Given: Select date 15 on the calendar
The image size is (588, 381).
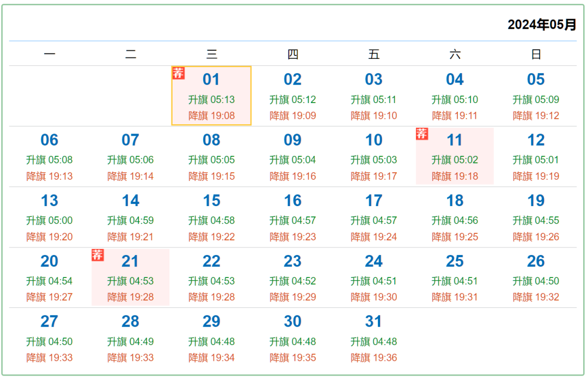Looking at the screenshot, I should point(211,201).
